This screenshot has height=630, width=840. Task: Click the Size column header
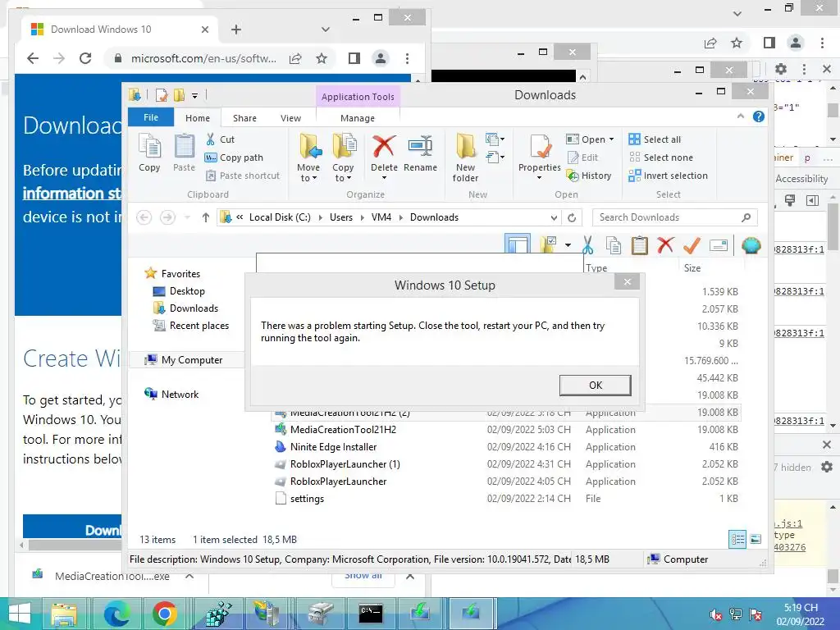(711, 268)
